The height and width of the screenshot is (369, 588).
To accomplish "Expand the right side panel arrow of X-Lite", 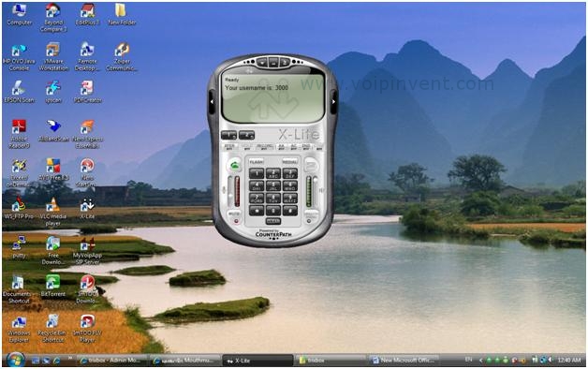I will [x=333, y=102].
